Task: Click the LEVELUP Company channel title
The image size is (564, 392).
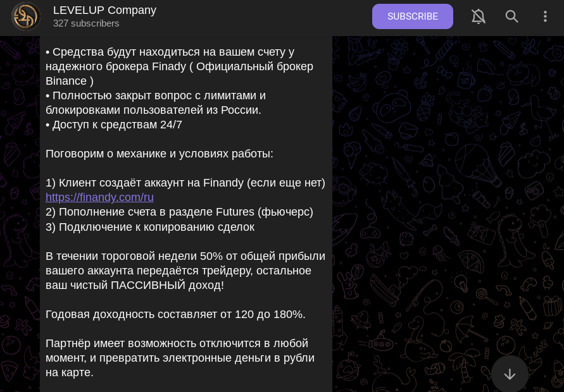Action: [x=104, y=10]
